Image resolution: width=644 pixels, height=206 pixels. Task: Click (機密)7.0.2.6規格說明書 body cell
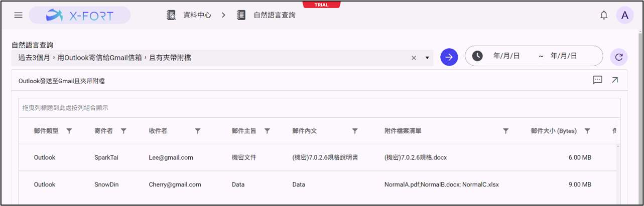tap(325, 157)
